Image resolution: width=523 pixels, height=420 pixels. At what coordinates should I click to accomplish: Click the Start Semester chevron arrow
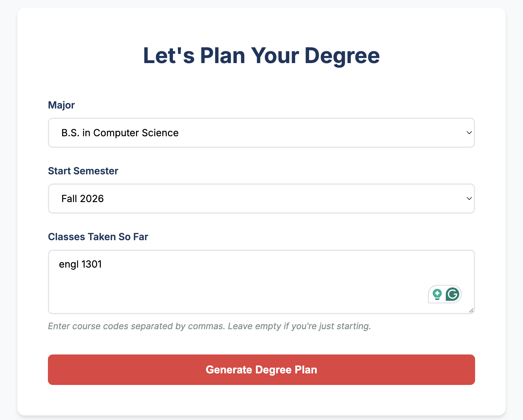point(469,199)
